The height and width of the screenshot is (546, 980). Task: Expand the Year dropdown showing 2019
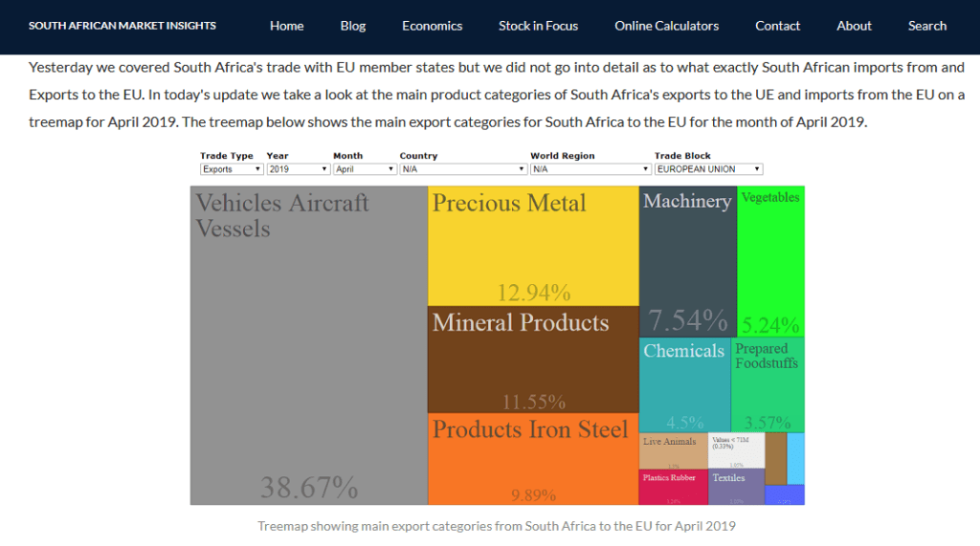pyautogui.click(x=297, y=169)
